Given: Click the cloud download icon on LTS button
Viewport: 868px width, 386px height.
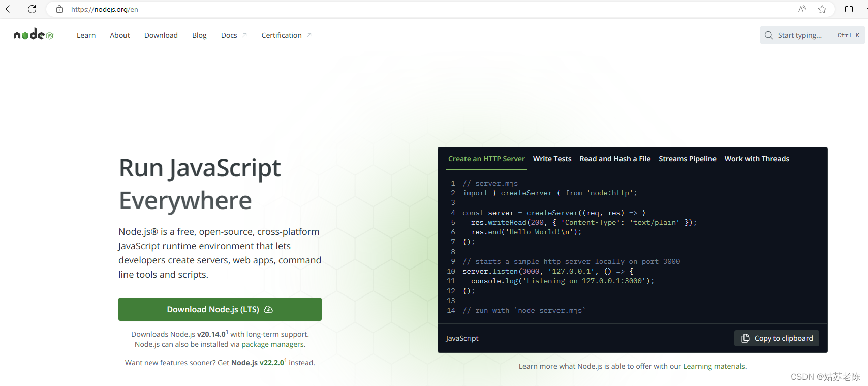Looking at the screenshot, I should tap(268, 309).
